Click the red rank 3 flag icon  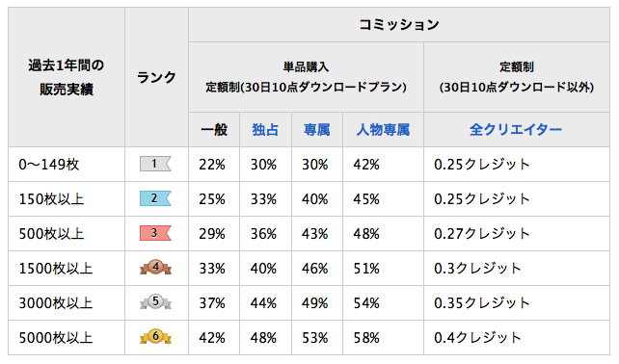point(155,233)
